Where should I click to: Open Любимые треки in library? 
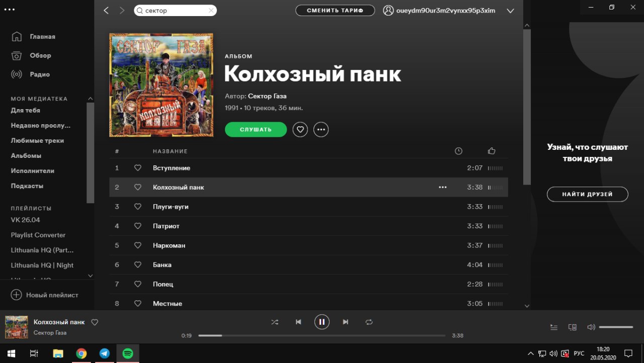37,141
